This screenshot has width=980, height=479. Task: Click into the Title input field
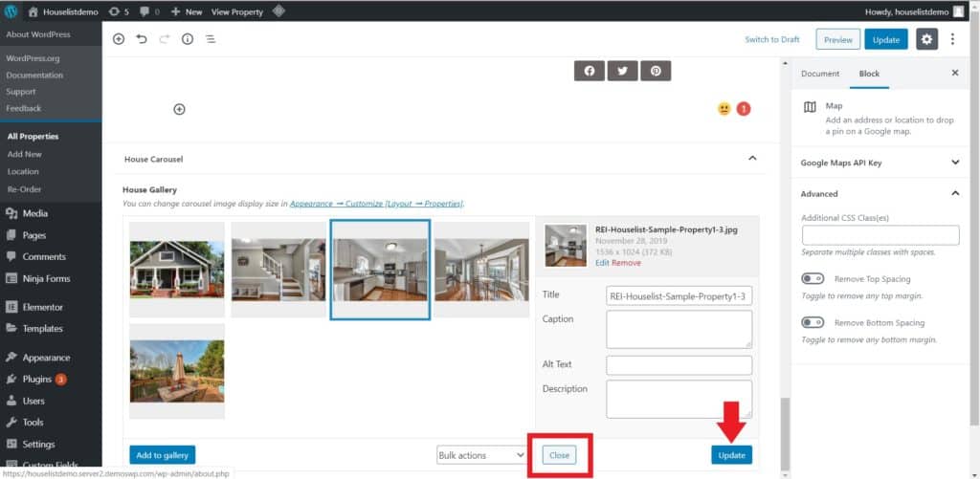[679, 295]
